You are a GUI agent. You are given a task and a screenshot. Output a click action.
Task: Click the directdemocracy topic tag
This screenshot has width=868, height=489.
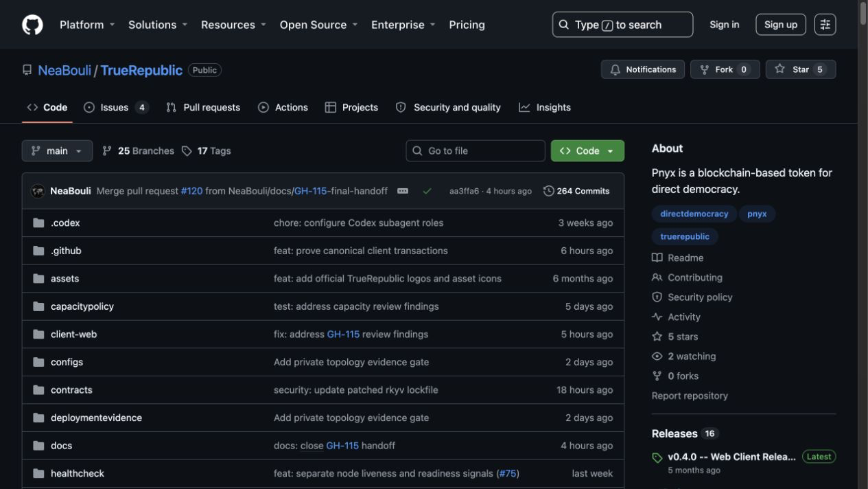[x=694, y=214]
